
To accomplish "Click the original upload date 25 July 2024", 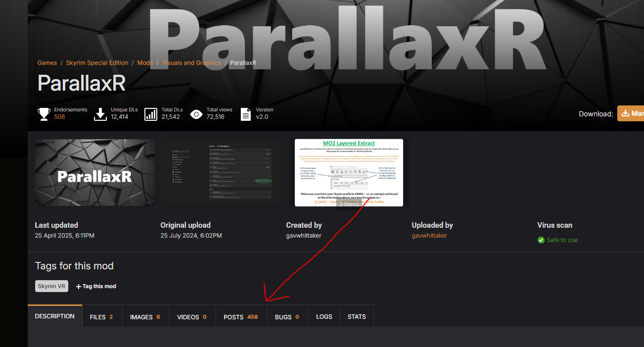I will pos(191,236).
